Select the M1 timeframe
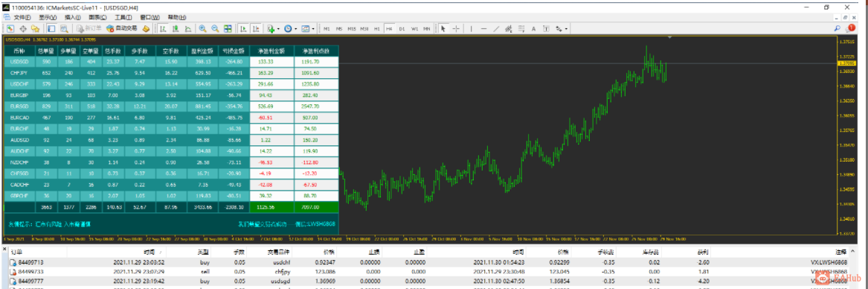This screenshot has height=289, width=868. [x=327, y=28]
